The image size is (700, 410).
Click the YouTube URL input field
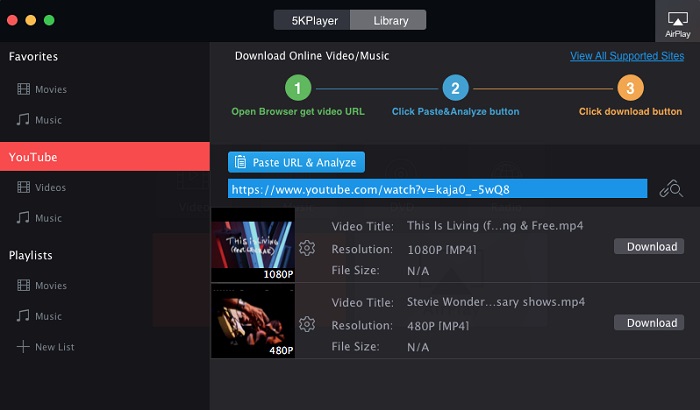click(438, 189)
